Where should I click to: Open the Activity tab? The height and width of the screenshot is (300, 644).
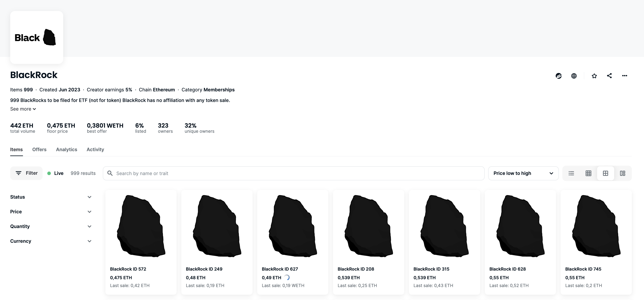tap(95, 149)
